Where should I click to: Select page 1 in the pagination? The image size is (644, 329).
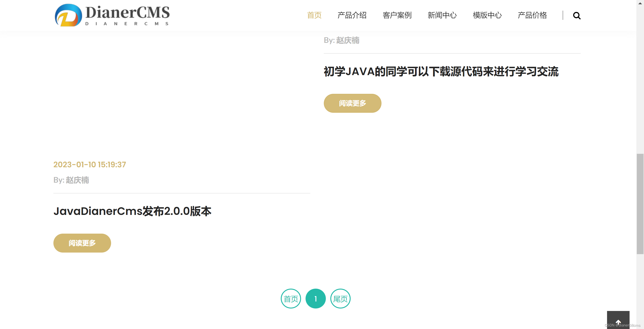315,299
